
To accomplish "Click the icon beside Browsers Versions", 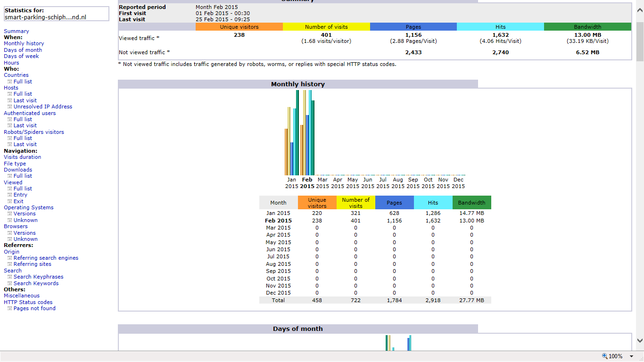I will point(9,233).
